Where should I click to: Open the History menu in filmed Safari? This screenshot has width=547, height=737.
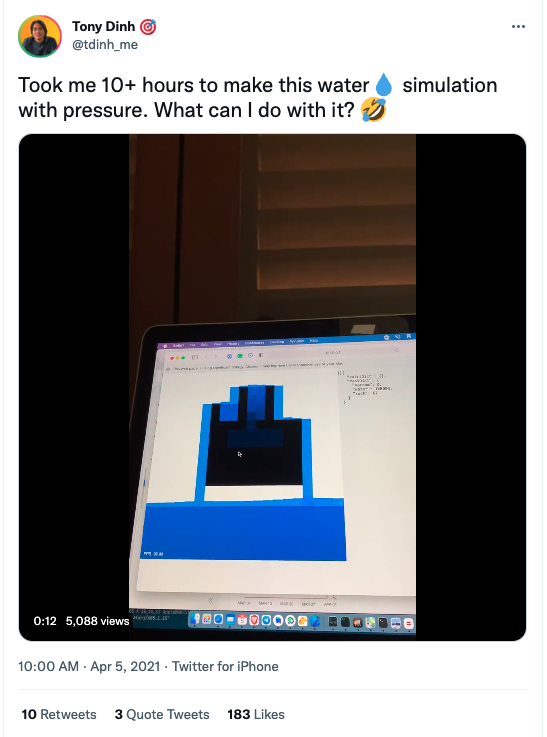pyautogui.click(x=233, y=344)
